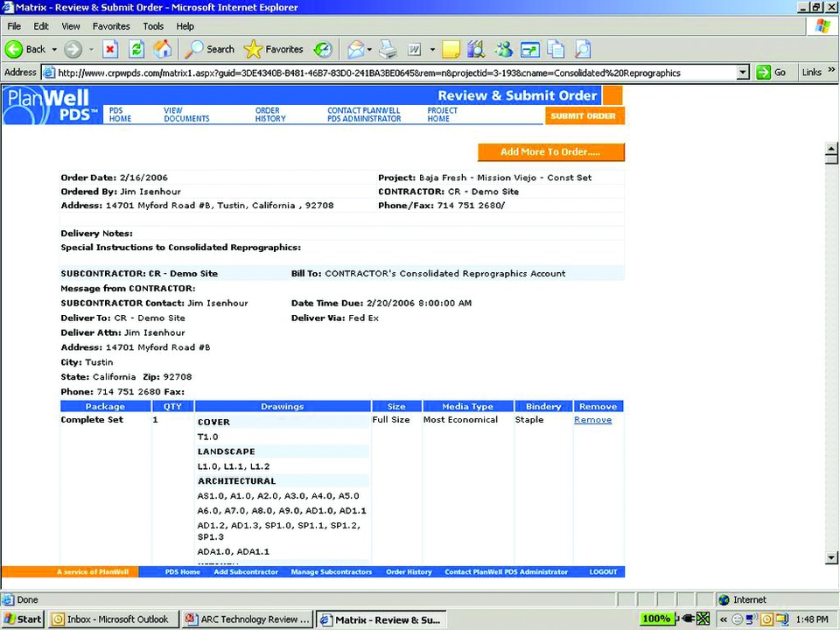Click the page scrollbar up arrow

coord(831,149)
